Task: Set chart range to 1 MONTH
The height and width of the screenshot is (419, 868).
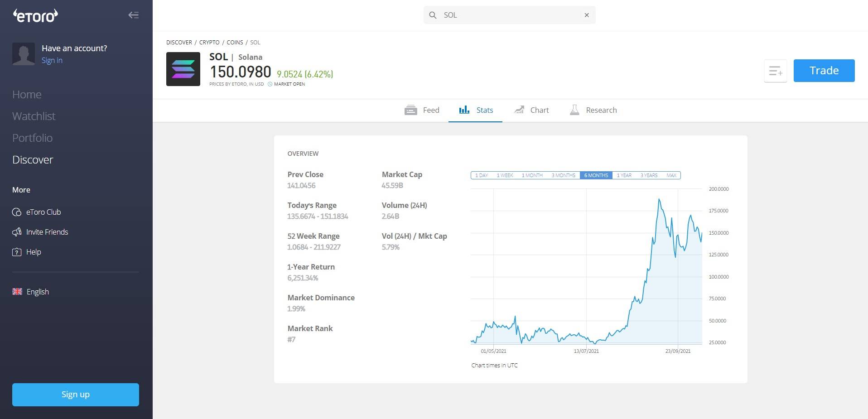Action: point(532,175)
